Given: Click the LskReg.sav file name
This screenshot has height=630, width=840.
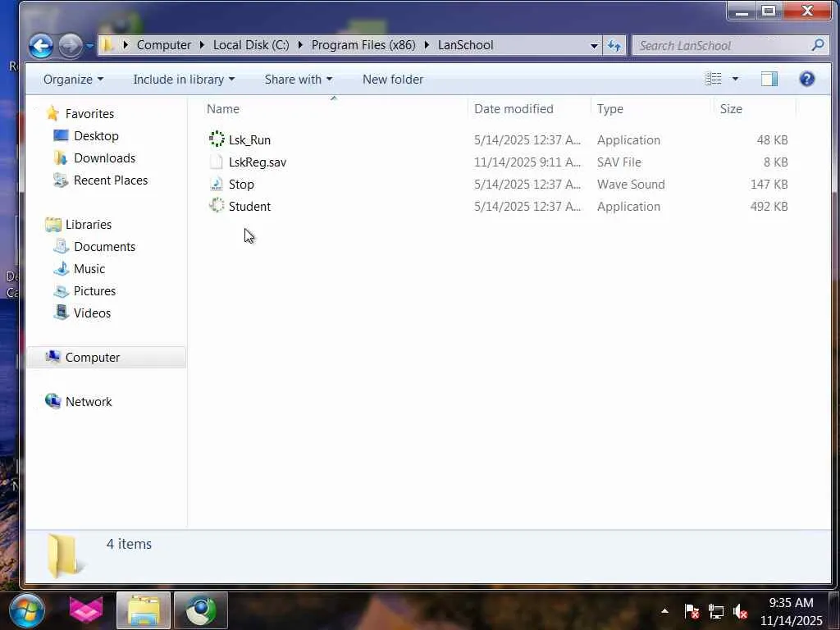Looking at the screenshot, I should (x=258, y=162).
